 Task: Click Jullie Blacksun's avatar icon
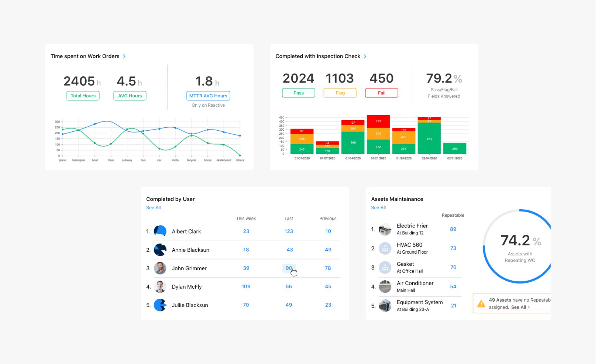(x=160, y=305)
